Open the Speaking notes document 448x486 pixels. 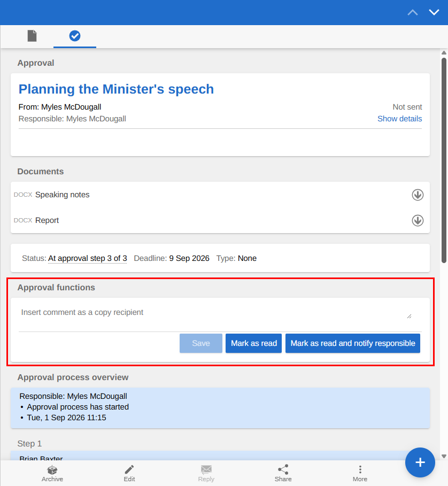(x=62, y=195)
